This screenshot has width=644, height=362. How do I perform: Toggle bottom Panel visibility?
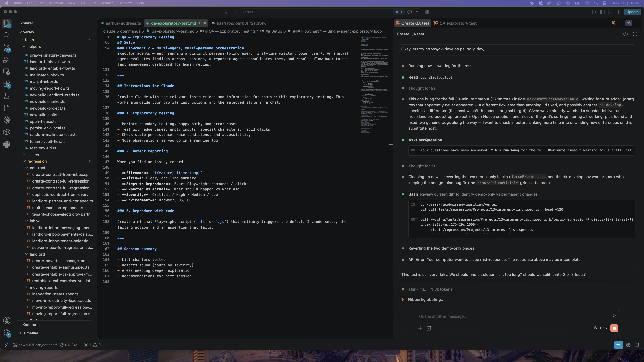(x=610, y=12)
